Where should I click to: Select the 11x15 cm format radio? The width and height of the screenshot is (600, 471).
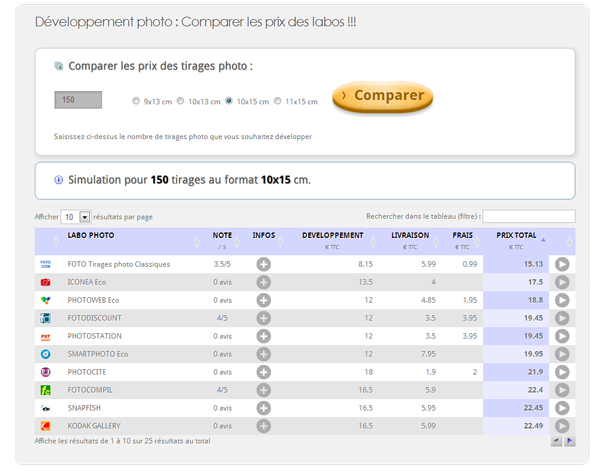click(x=277, y=101)
